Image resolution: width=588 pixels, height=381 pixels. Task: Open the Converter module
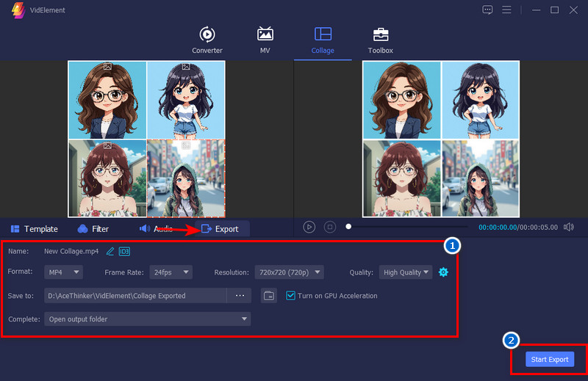[x=207, y=40]
